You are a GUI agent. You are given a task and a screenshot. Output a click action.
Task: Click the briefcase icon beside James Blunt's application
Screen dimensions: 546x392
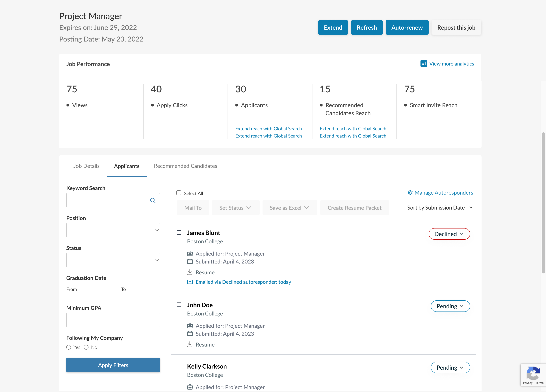pyautogui.click(x=190, y=253)
